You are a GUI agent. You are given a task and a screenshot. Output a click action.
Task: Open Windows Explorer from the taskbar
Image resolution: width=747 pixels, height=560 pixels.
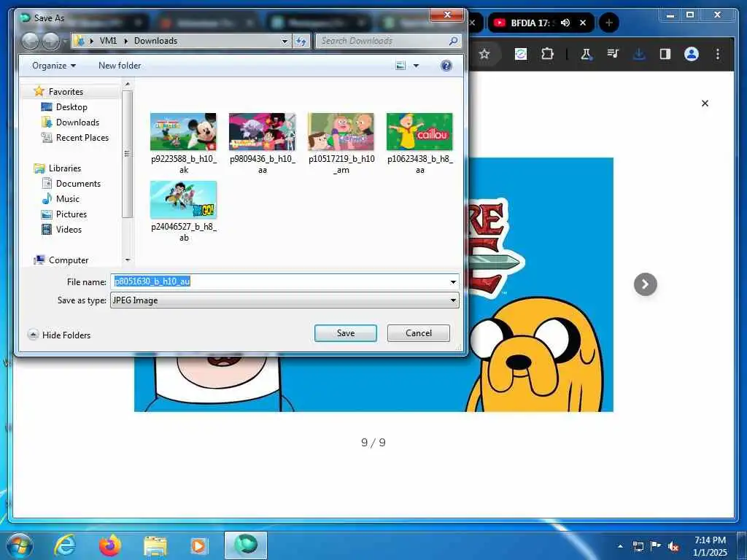tap(155, 546)
